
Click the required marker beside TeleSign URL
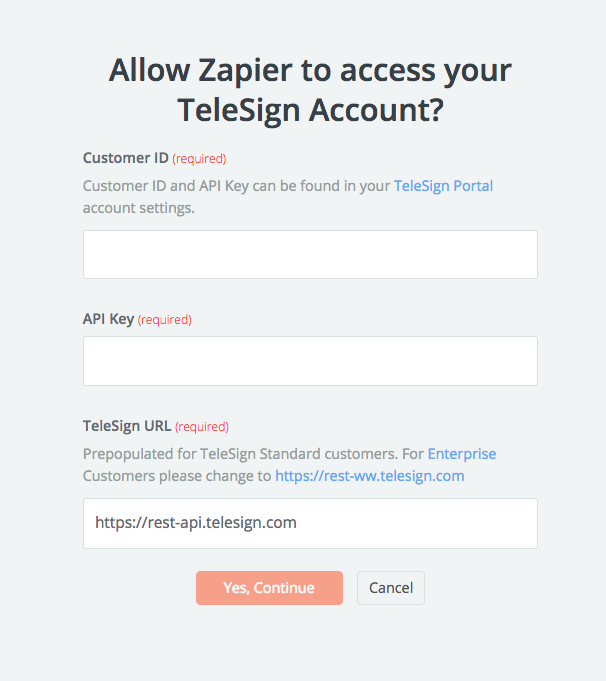click(x=201, y=427)
